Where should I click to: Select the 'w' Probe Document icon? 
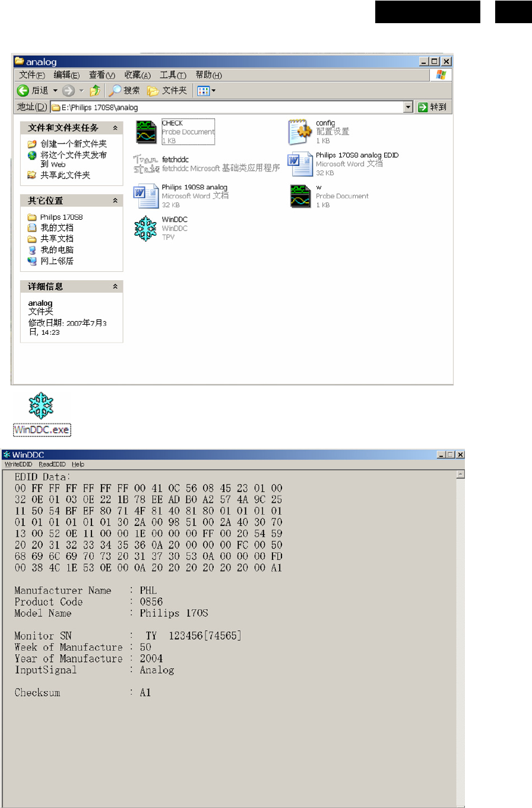pos(300,196)
